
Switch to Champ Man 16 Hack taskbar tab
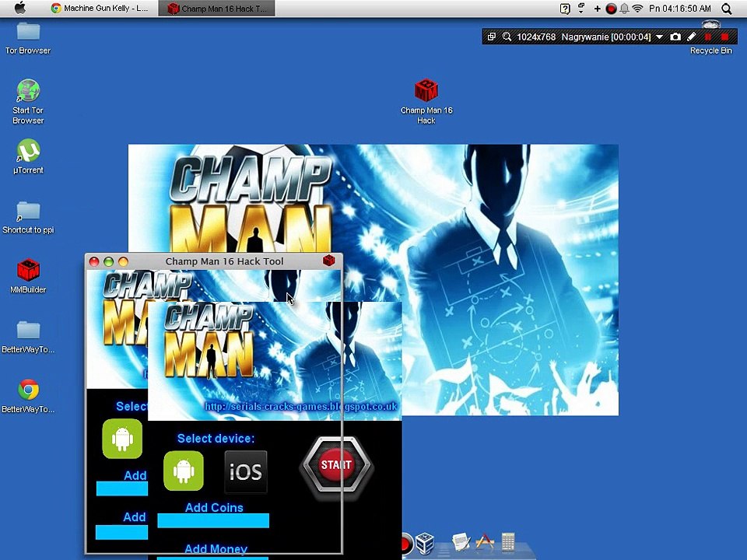pos(217,8)
